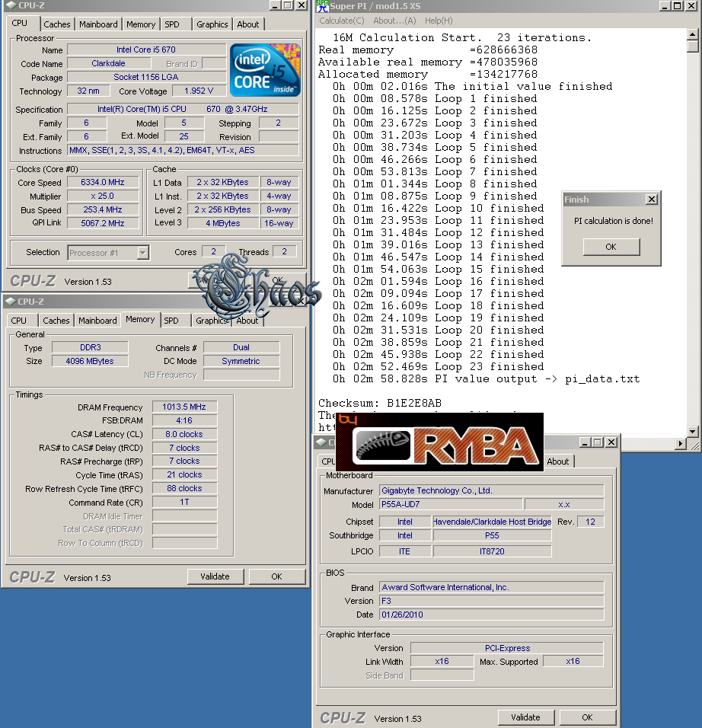Click the motherboard model "P55A-UD7"
The width and height of the screenshot is (702, 728).
tap(451, 504)
